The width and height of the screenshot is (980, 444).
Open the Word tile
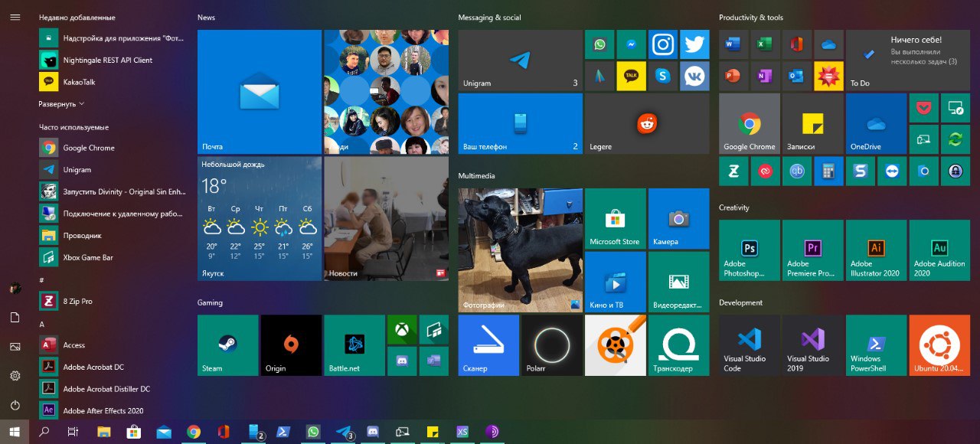point(733,44)
